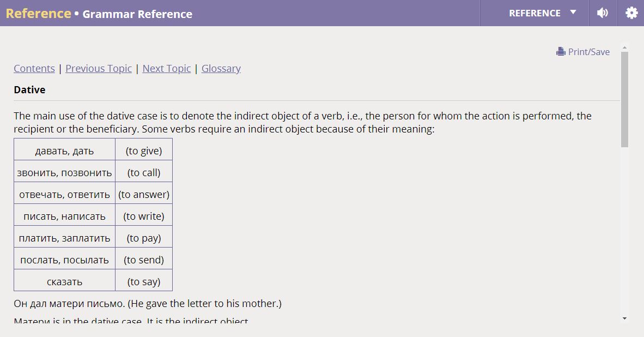
Task: Select the speaker icon to replay audio
Action: (x=603, y=13)
